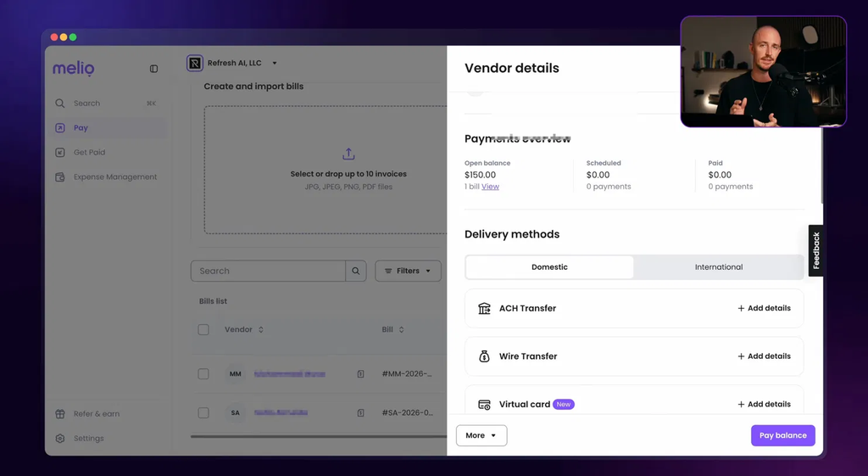Open Refer & earn in the sidebar

[108, 414]
